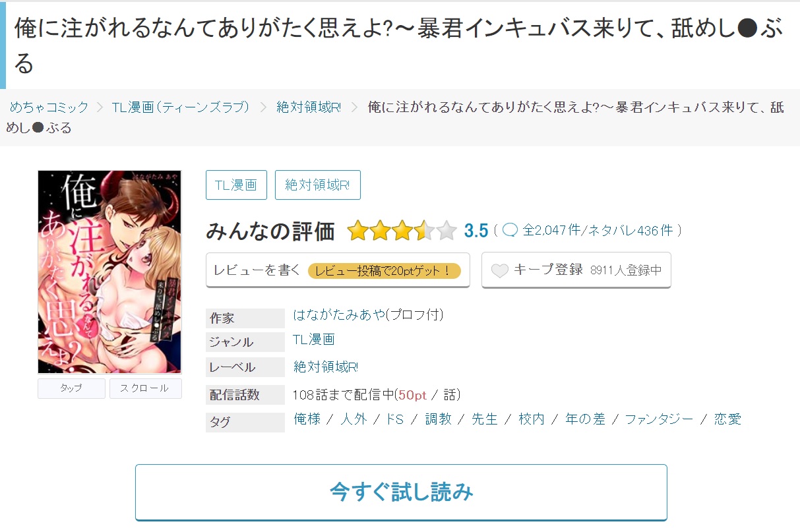The image size is (800, 532).
Task: Click the レビューを書く button
Action: coord(338,270)
